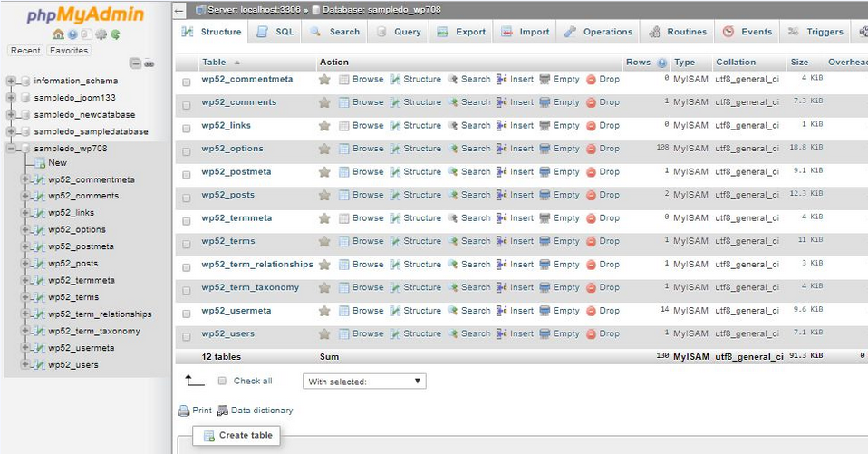The image size is (868, 454).
Task: Open the Export tab
Action: click(x=461, y=32)
